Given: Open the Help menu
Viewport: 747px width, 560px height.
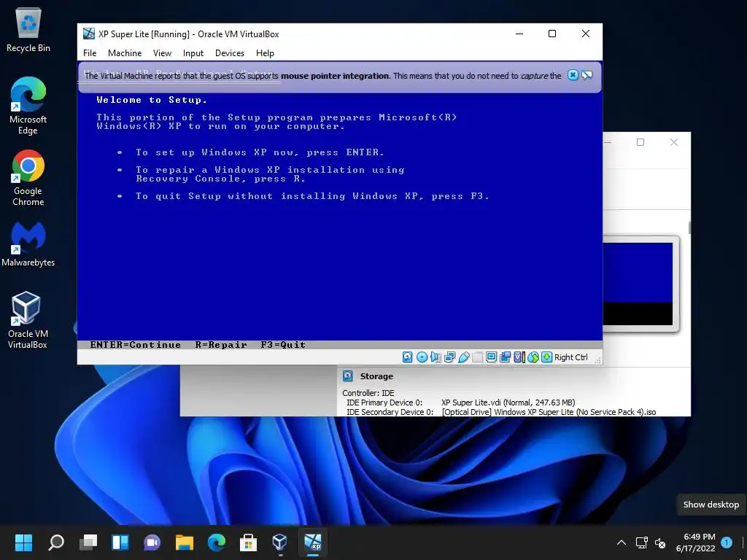Looking at the screenshot, I should [x=265, y=52].
